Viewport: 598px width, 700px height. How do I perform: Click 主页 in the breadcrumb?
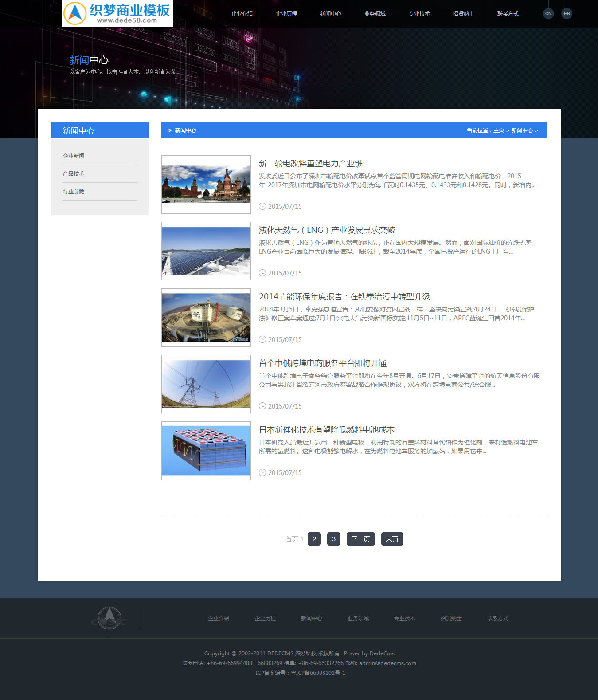(499, 130)
